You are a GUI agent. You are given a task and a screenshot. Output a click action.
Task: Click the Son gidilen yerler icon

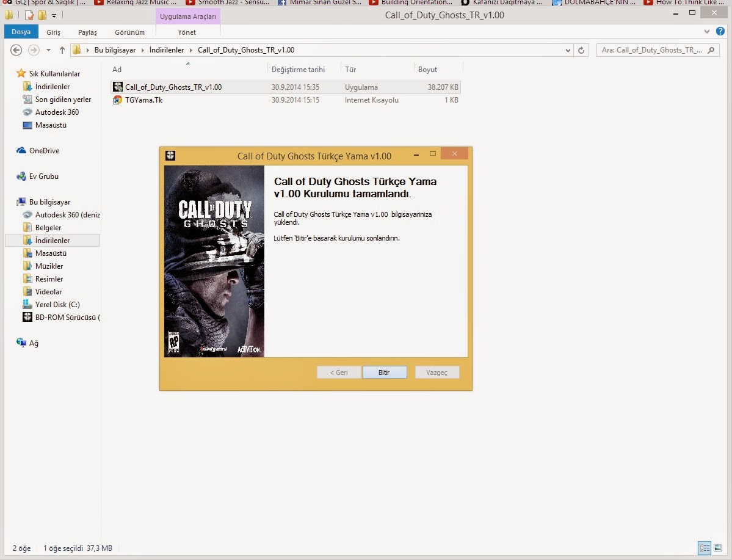[x=27, y=99]
